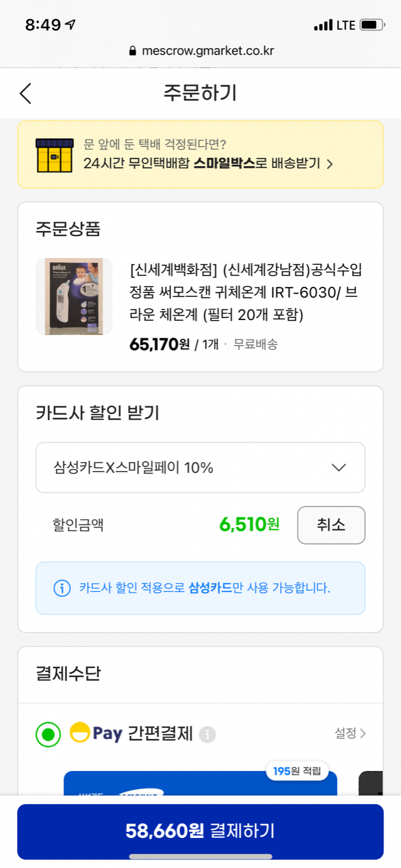
Task: Tap the mescrow.gmarket.co.kr address bar
Action: 200,51
